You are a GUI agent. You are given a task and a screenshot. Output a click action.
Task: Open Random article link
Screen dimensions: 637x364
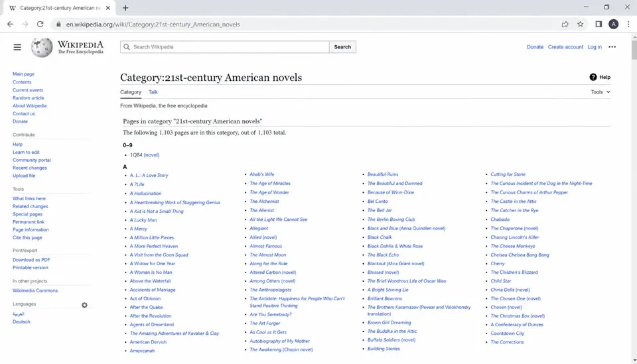tap(29, 98)
